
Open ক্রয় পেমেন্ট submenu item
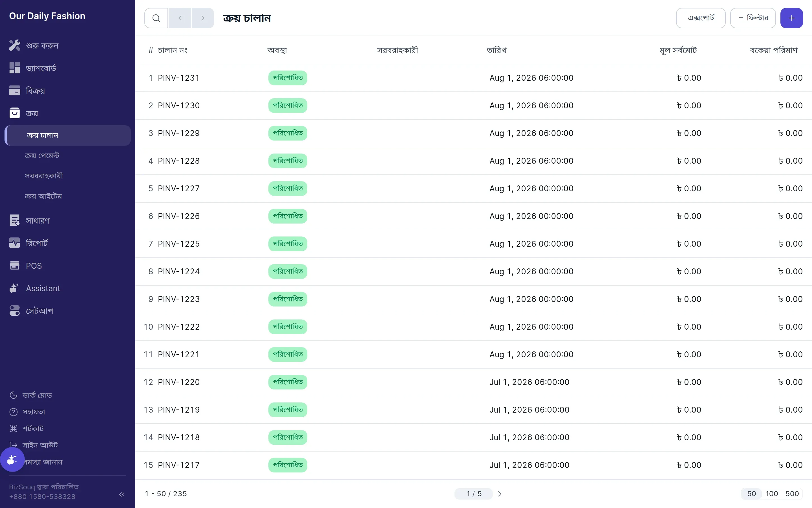[42, 156]
